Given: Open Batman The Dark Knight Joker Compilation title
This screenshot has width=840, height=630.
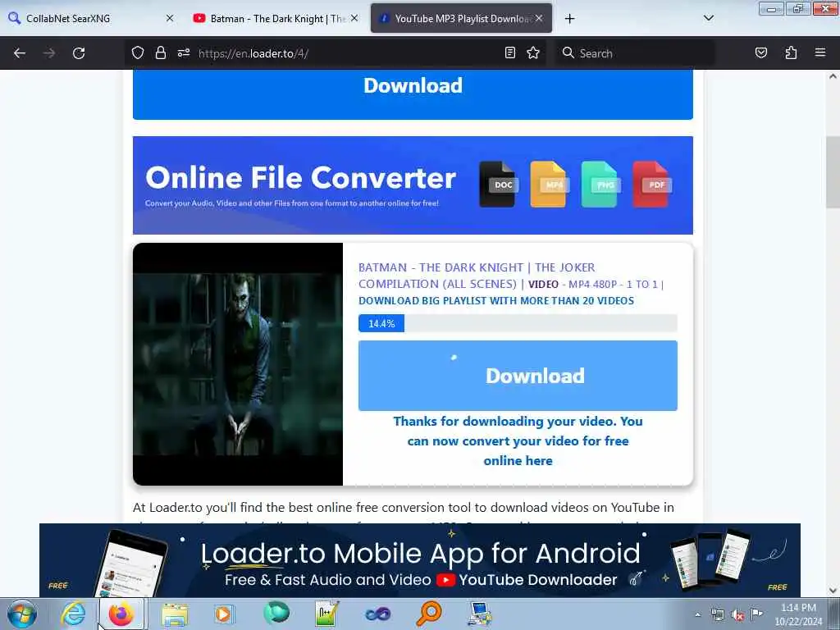Looking at the screenshot, I should 477,276.
